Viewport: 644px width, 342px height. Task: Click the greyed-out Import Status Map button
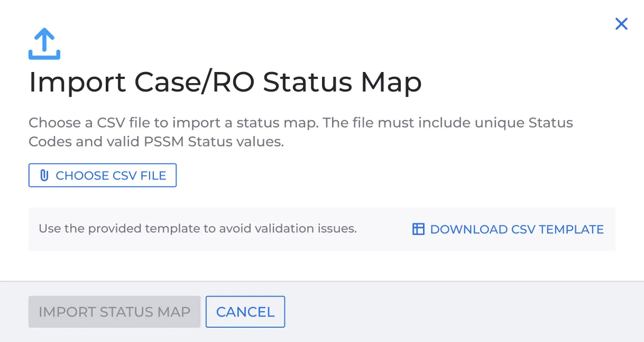click(x=114, y=312)
